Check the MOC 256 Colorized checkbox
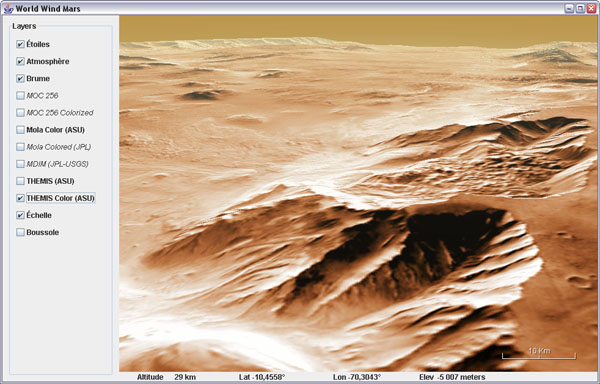Viewport: 600px width, 384px height. [20, 112]
